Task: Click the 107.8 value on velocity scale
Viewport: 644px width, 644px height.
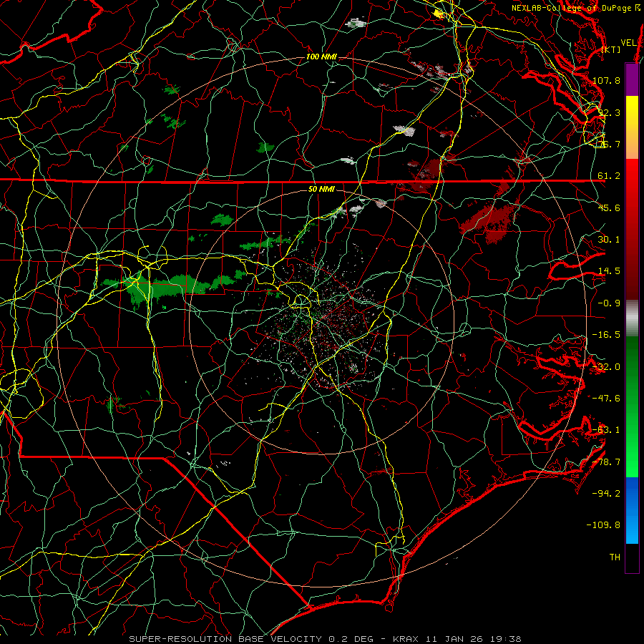Action: (607, 80)
